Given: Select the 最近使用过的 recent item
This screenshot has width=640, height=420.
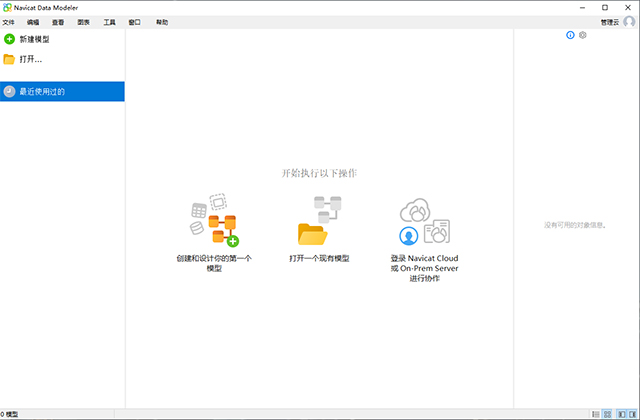Looking at the screenshot, I should click(62, 91).
